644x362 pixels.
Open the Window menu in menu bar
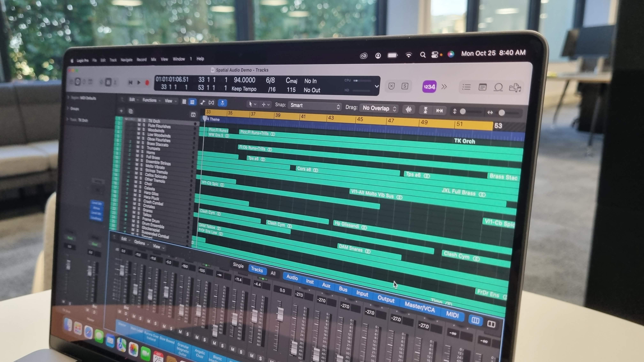(179, 59)
